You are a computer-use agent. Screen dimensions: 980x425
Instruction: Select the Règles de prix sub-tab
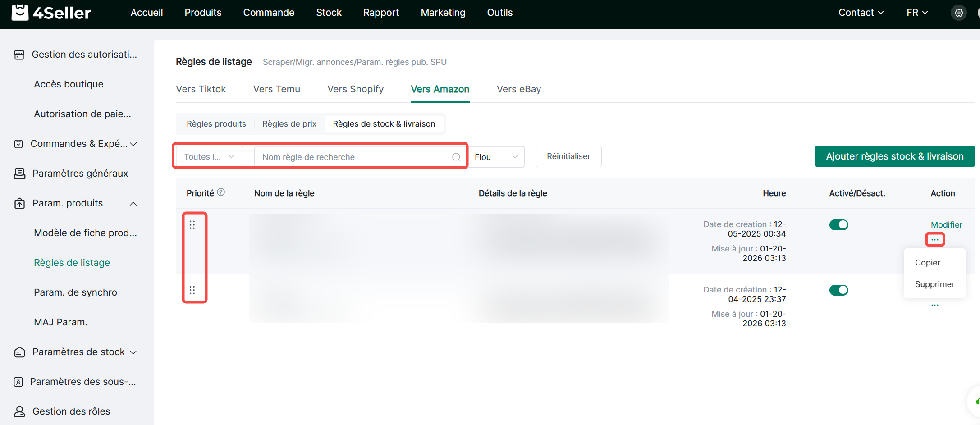point(289,124)
